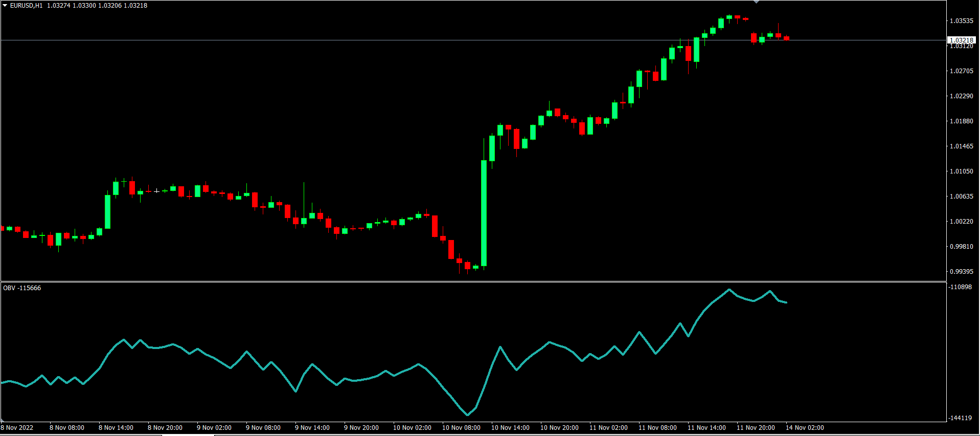Click the 1.03535 price scale label
The image size is (980, 436).
pyautogui.click(x=962, y=21)
